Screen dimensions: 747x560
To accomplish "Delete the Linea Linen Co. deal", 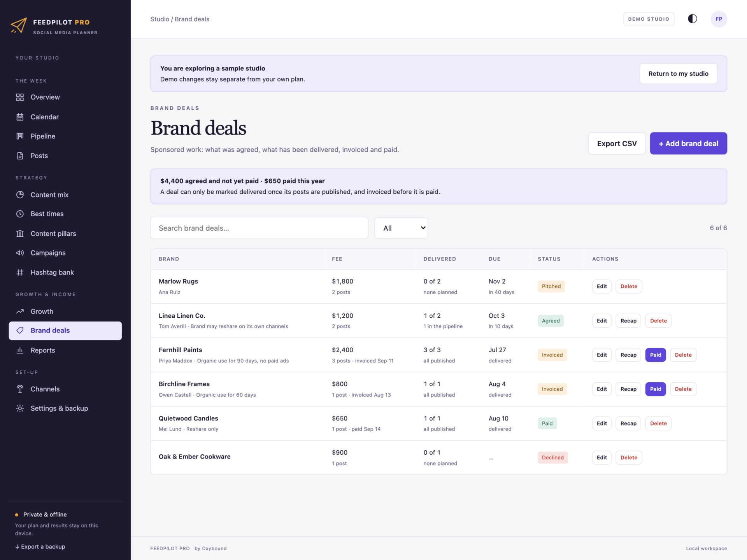I will tap(658, 320).
